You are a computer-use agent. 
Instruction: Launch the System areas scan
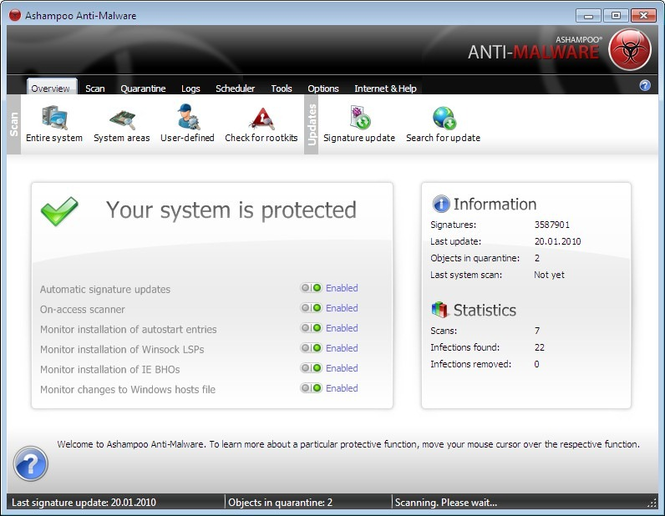(x=122, y=124)
